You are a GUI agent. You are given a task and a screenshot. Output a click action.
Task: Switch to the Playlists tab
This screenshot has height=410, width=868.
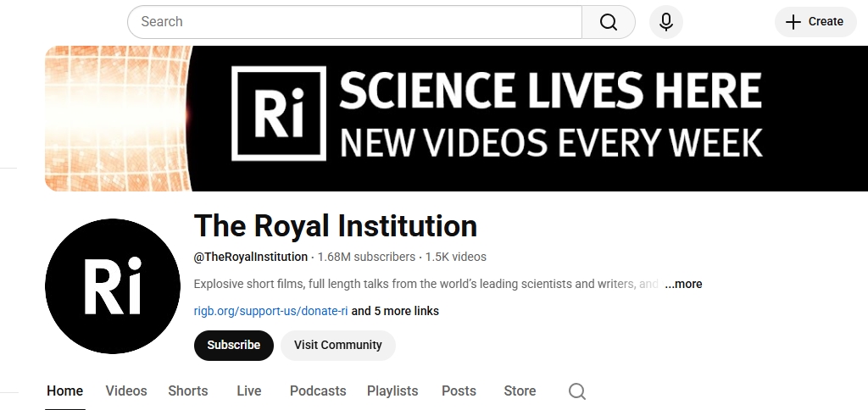click(x=392, y=391)
